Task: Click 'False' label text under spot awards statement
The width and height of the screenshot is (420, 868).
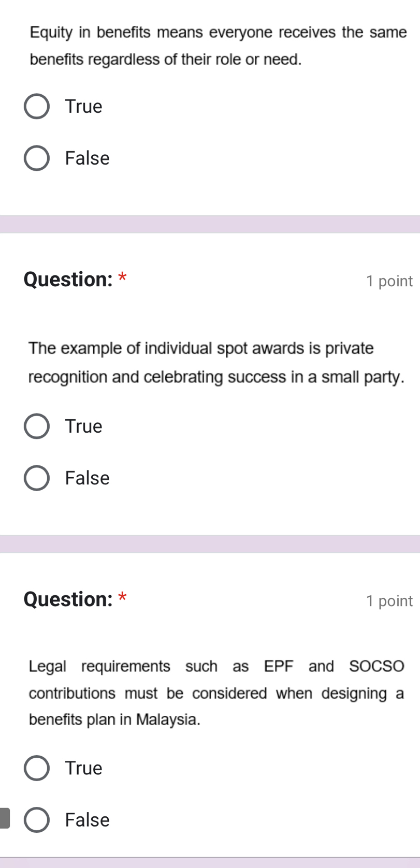Action: (88, 478)
